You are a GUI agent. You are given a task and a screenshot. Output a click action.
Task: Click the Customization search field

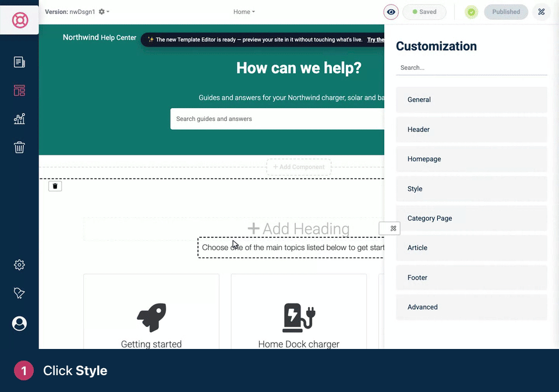[x=471, y=67]
